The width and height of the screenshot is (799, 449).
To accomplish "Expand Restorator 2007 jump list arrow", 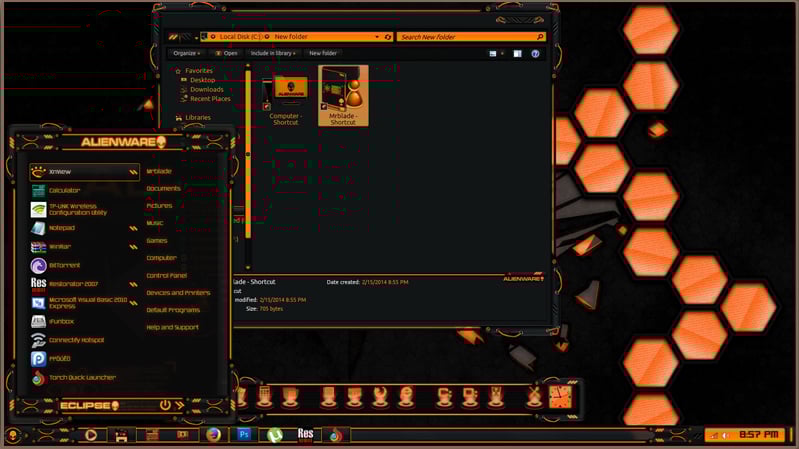I will point(134,284).
